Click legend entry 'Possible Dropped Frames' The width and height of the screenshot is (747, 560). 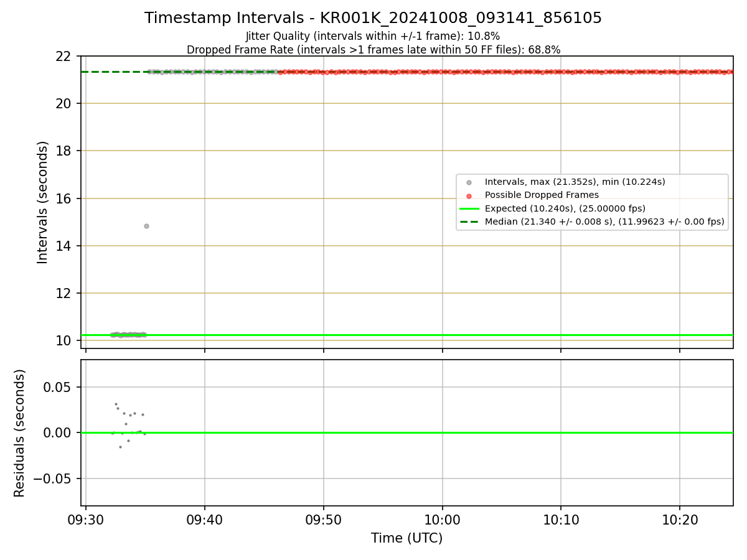[x=542, y=195]
